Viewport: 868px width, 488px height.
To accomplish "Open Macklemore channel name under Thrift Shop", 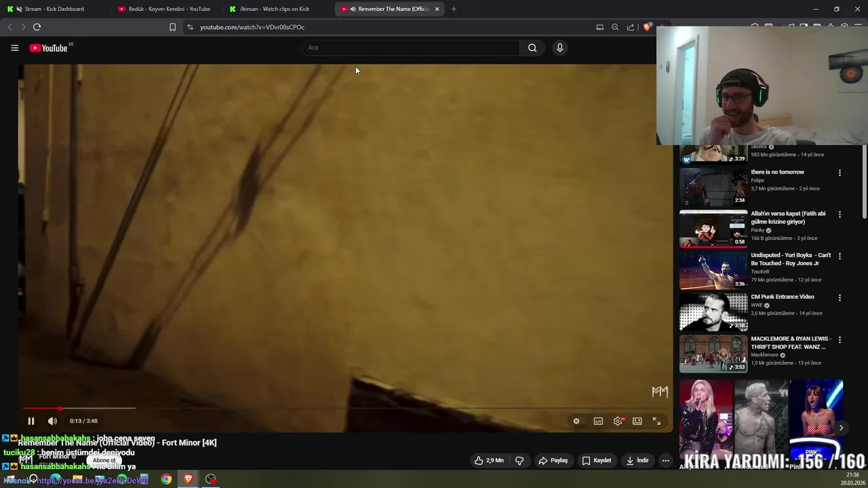I will tap(764, 354).
